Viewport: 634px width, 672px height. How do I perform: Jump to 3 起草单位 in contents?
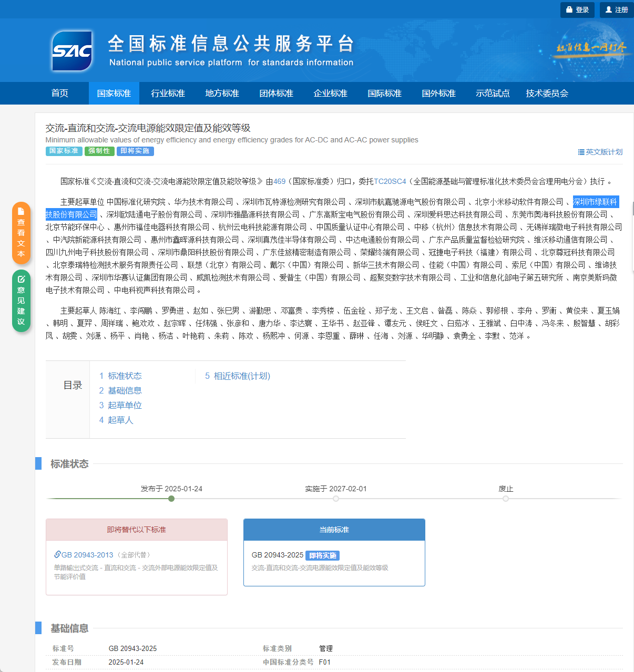tap(120, 405)
